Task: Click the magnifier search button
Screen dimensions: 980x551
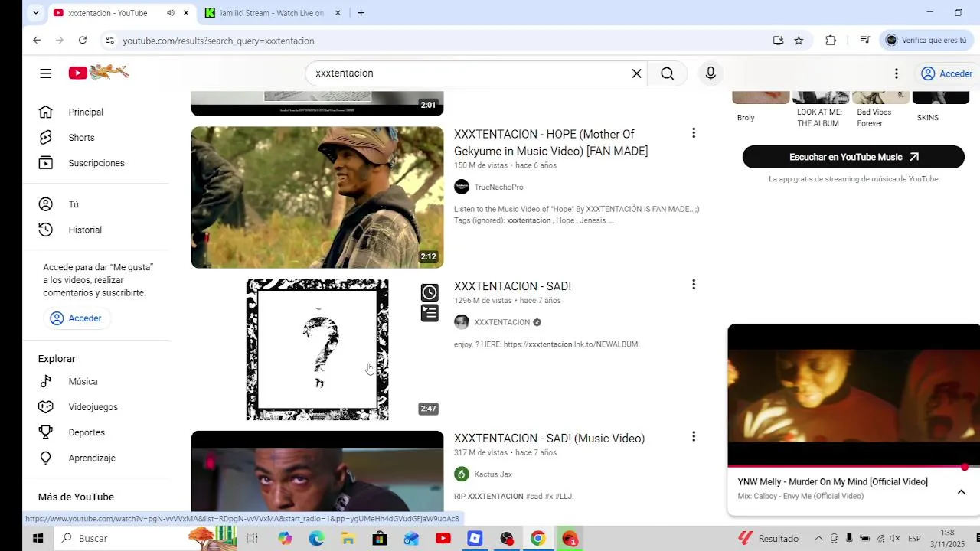Action: tap(668, 73)
